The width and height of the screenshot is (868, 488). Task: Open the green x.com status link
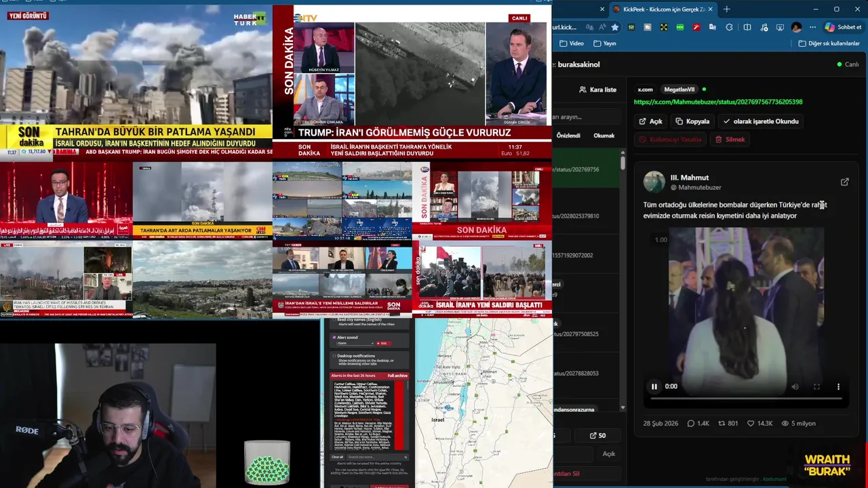pyautogui.click(x=717, y=102)
